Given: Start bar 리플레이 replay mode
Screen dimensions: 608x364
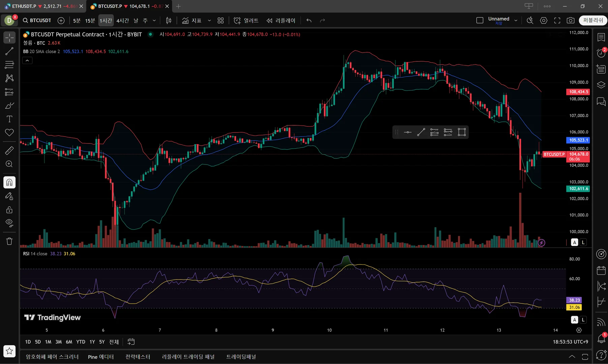Looking at the screenshot, I should [x=281, y=21].
